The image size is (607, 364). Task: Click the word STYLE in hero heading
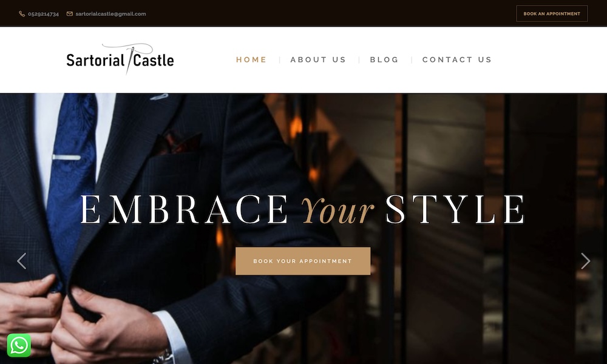click(455, 209)
